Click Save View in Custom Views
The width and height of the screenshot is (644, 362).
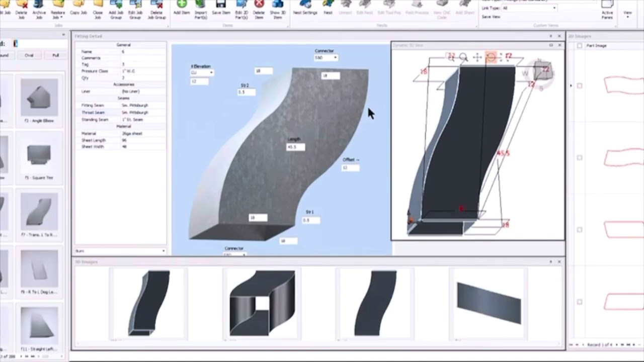point(491,17)
